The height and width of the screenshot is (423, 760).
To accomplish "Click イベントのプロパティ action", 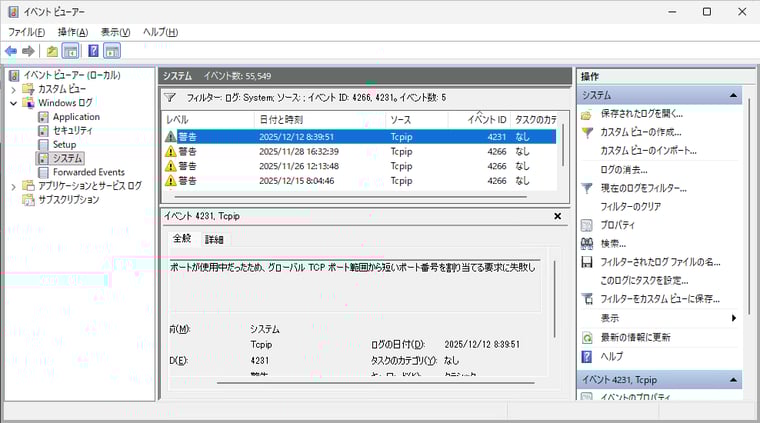I will [635, 397].
